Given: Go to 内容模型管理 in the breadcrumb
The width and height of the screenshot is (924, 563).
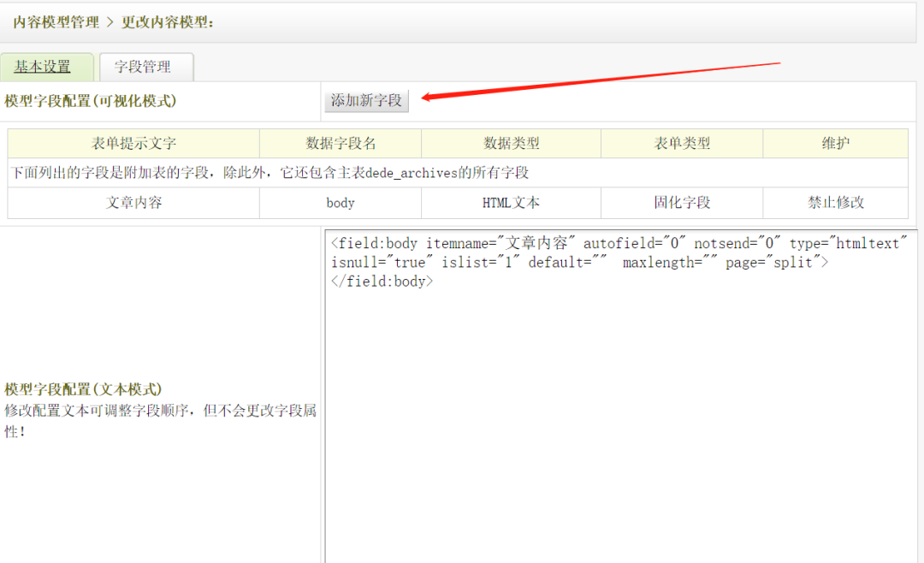Looking at the screenshot, I should point(56,22).
